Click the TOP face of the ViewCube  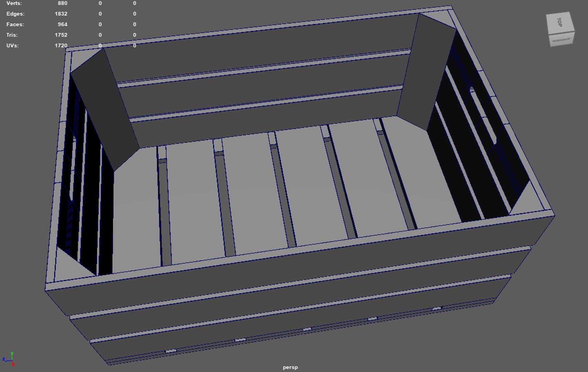click(560, 23)
